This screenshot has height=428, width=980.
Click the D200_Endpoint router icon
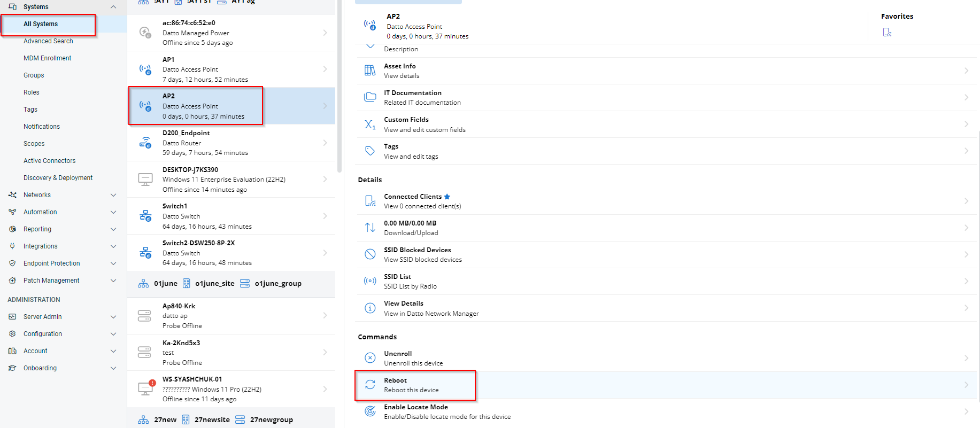point(145,143)
